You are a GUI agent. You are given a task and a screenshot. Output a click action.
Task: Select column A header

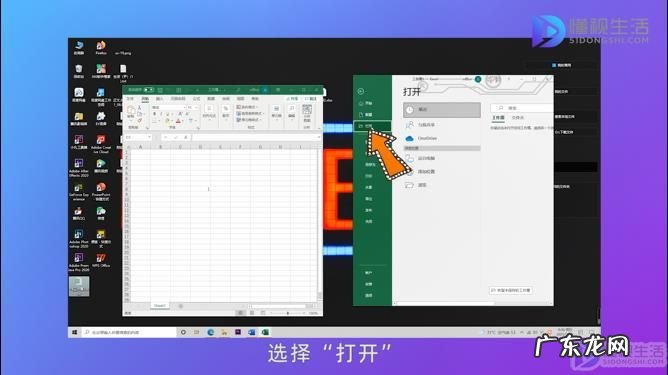click(x=141, y=147)
